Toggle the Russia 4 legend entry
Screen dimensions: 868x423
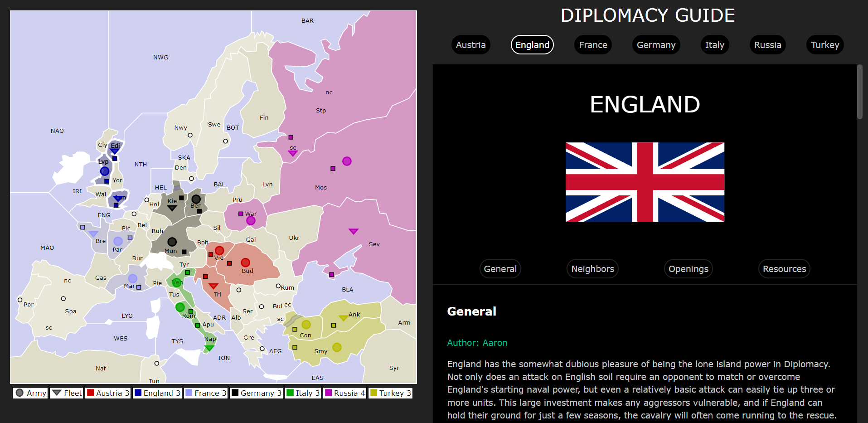click(x=344, y=393)
